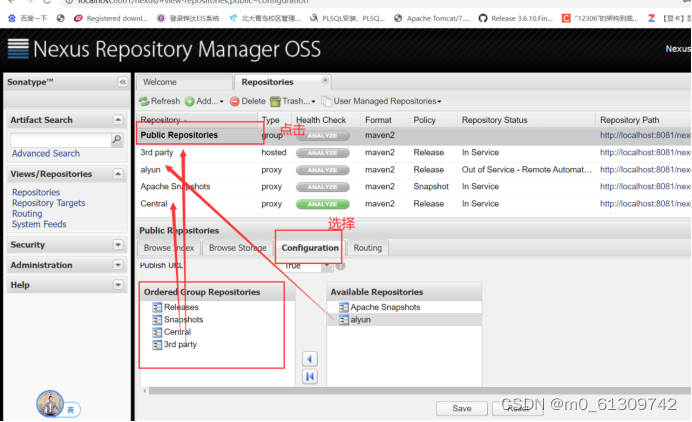692x422 pixels.
Task: Click the user avatar thumbnail
Action: coord(49,403)
